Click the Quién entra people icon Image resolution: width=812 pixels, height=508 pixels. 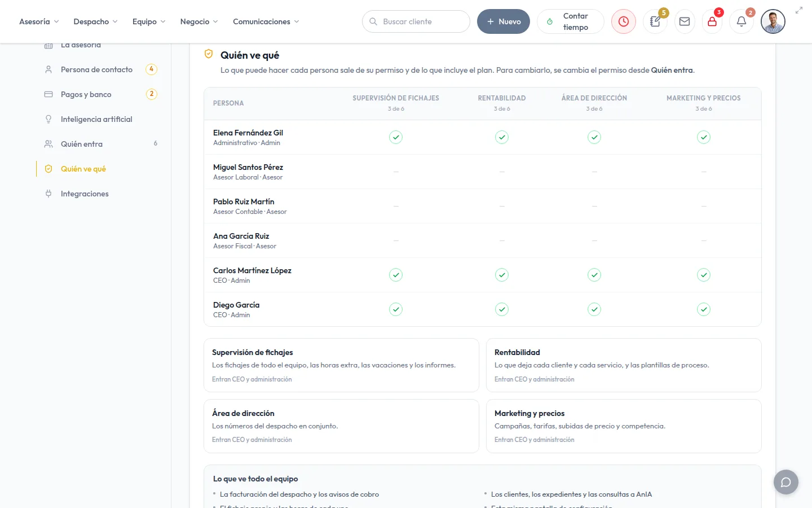[48, 144]
